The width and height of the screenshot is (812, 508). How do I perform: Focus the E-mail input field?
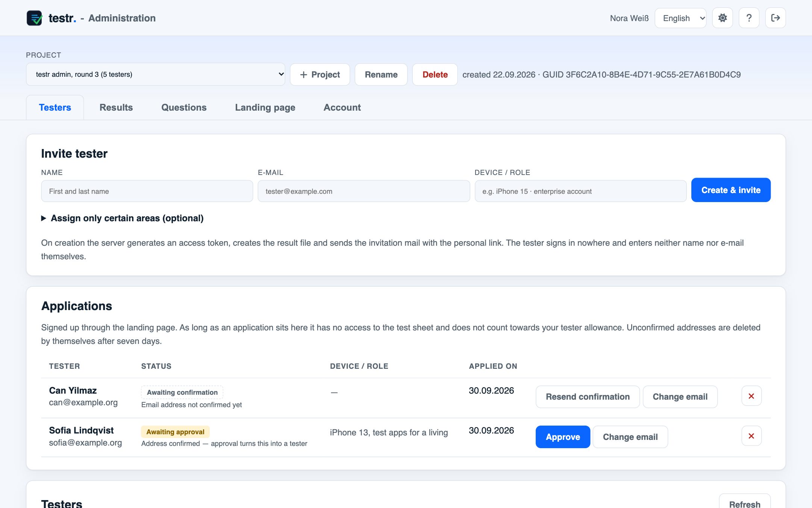click(x=364, y=191)
